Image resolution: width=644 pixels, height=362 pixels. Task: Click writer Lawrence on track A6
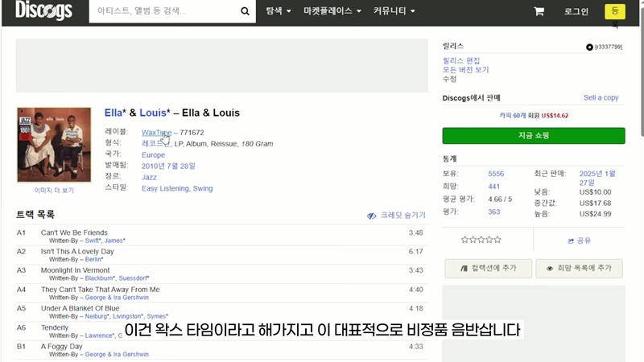pyautogui.click(x=98, y=335)
